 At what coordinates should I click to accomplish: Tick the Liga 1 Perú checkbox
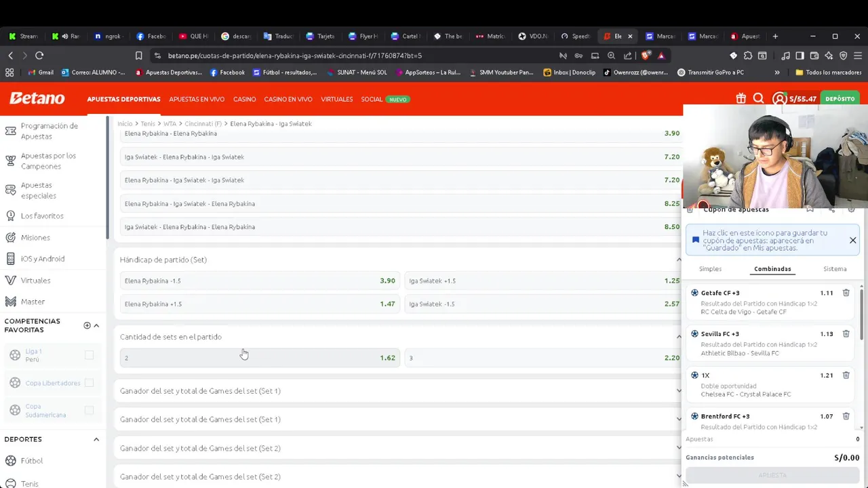pos(89,355)
